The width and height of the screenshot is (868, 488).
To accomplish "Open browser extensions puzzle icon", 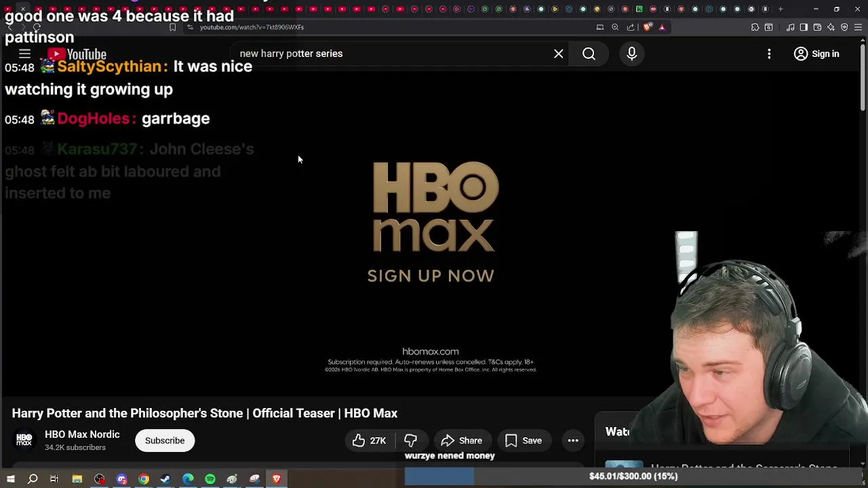I will click(755, 27).
